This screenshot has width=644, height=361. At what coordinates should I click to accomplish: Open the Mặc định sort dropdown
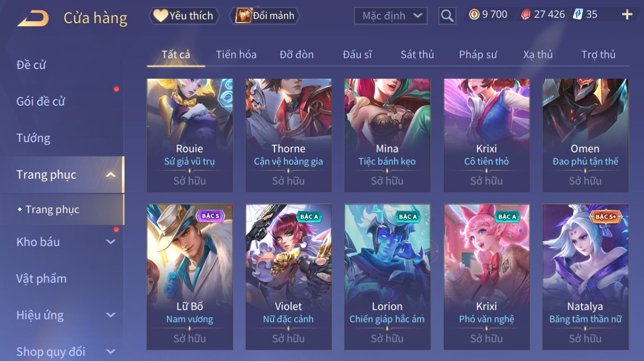[x=391, y=16]
